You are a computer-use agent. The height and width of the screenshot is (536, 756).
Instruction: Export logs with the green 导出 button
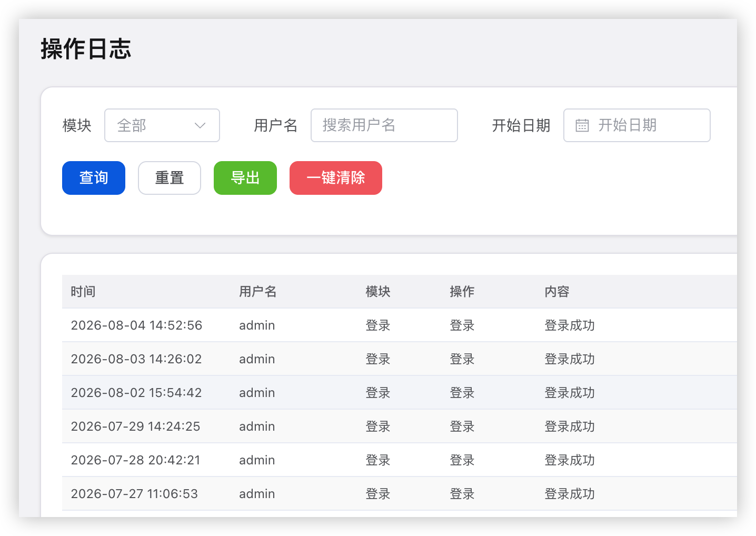click(x=245, y=178)
